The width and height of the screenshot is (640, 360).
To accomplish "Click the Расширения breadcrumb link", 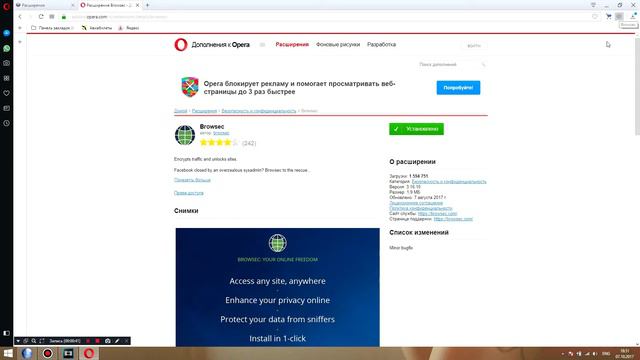I will (204, 111).
